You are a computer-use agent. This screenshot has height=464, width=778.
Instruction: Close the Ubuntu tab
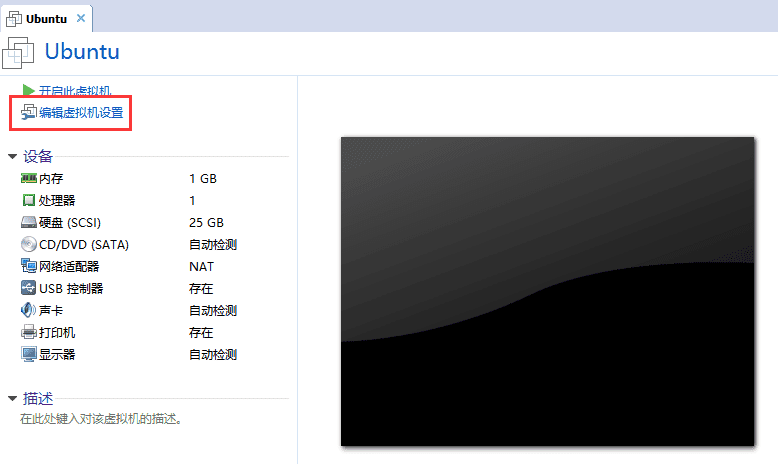click(x=81, y=18)
